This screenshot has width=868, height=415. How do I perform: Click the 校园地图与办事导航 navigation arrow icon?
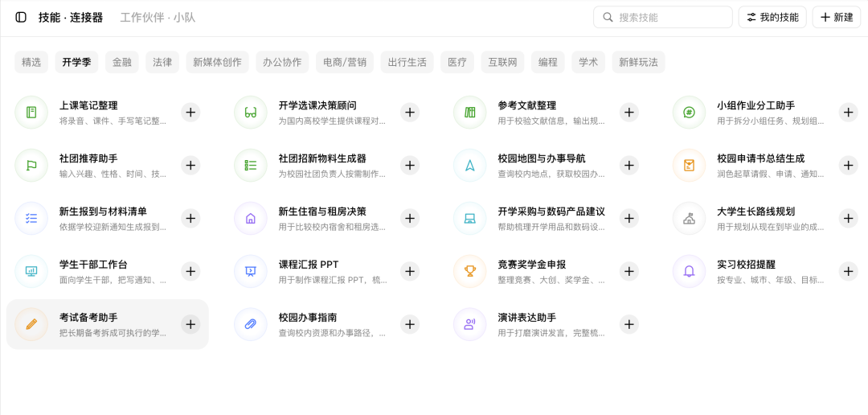(x=470, y=165)
